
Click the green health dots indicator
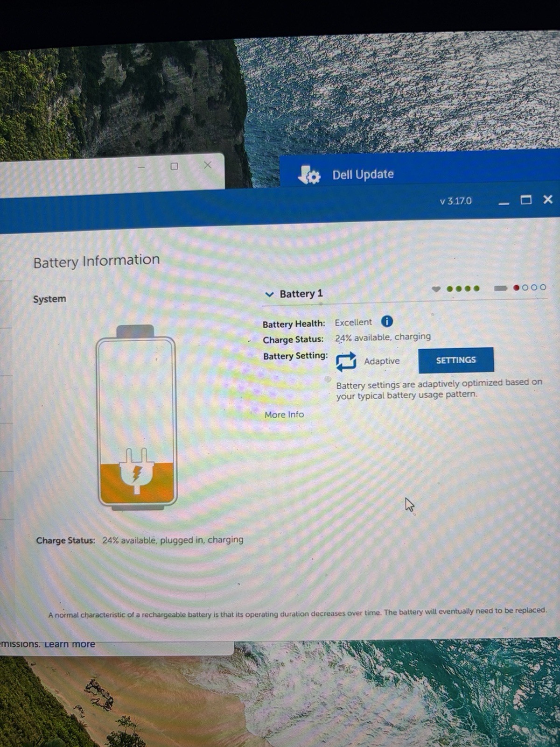463,289
